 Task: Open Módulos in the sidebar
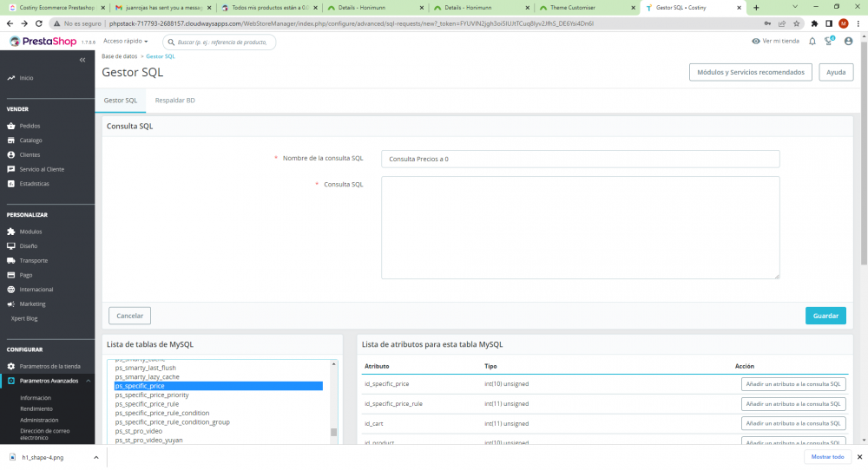coord(30,232)
